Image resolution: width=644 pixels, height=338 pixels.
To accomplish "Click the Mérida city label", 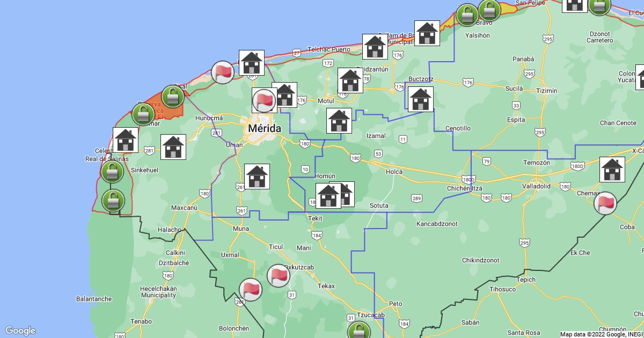I will click(264, 129).
